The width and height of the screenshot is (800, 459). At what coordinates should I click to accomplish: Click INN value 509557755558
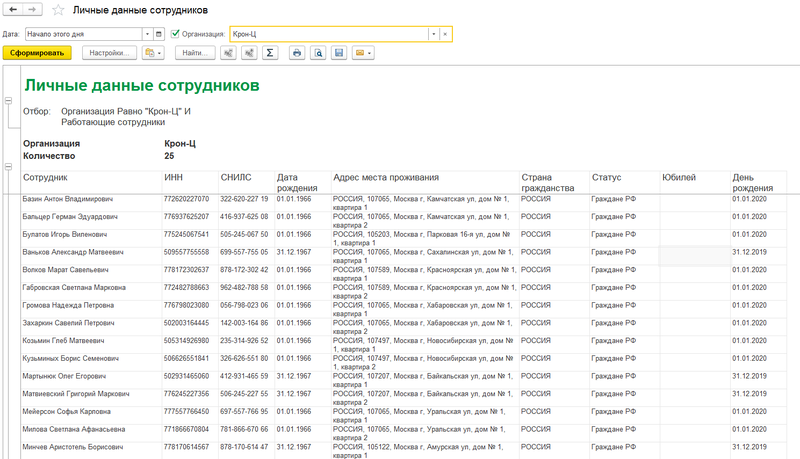click(186, 252)
